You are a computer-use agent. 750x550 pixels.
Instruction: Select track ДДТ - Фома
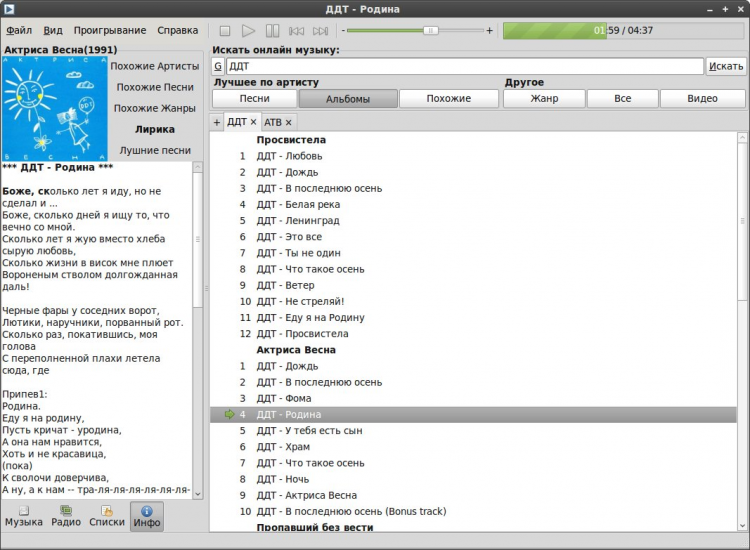473,399
